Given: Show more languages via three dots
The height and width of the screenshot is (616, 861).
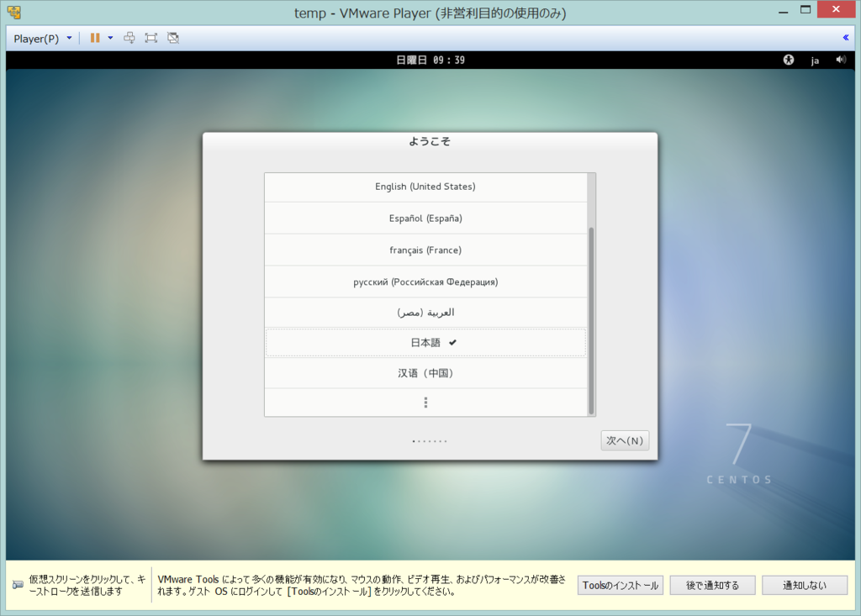Looking at the screenshot, I should [x=425, y=403].
